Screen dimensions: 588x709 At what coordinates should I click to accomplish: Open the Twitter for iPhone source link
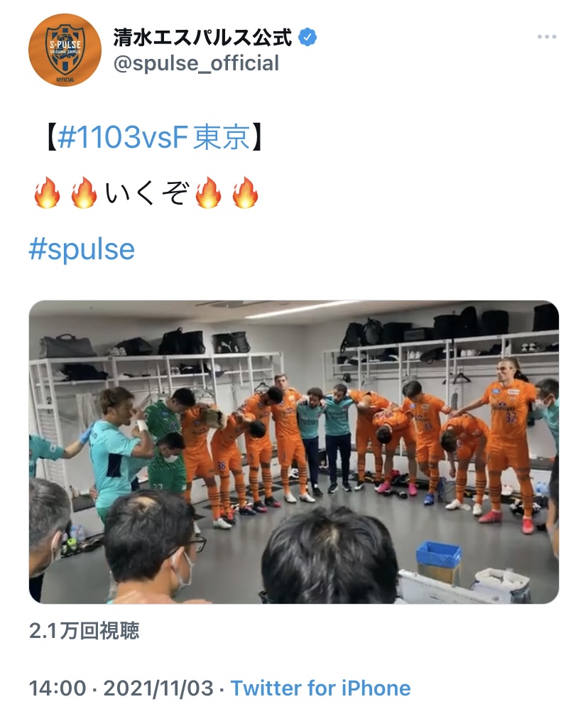(320, 688)
